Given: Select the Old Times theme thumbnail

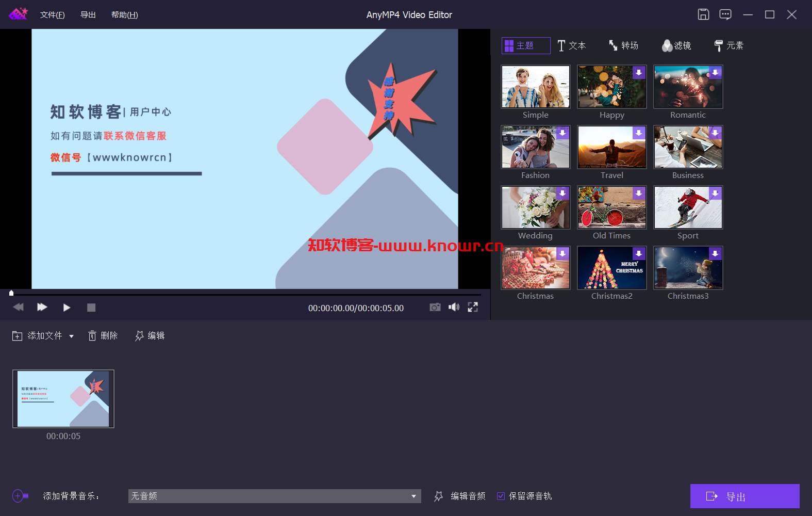Looking at the screenshot, I should [612, 207].
